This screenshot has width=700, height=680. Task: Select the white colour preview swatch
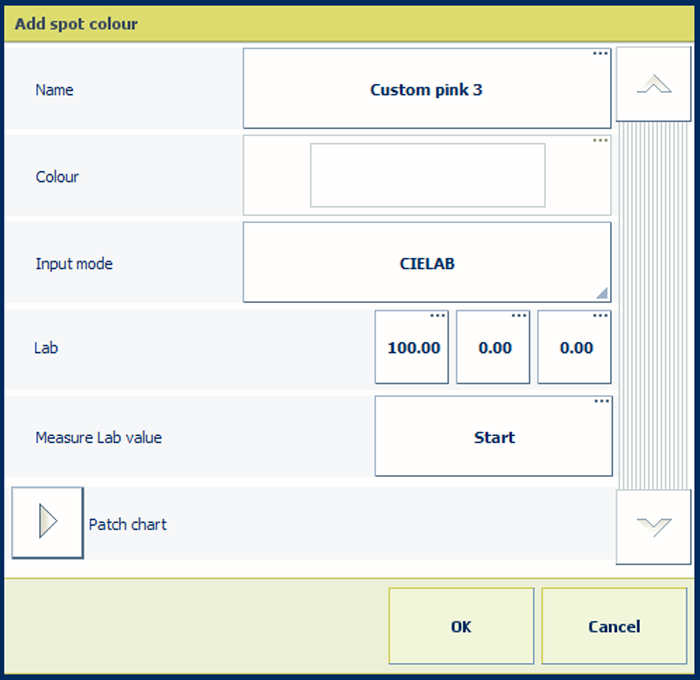427,175
